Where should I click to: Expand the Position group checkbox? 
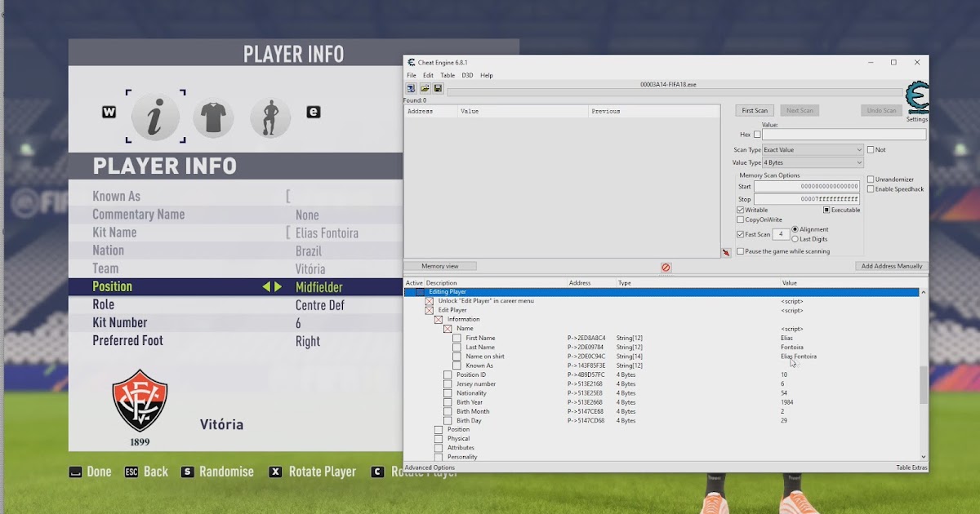[439, 429]
